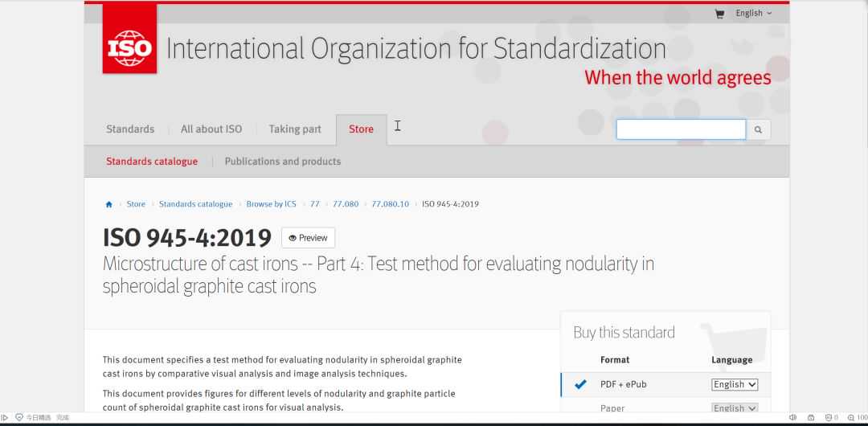
Task: Open the Browse by ICS breadcrumb
Action: 271,204
